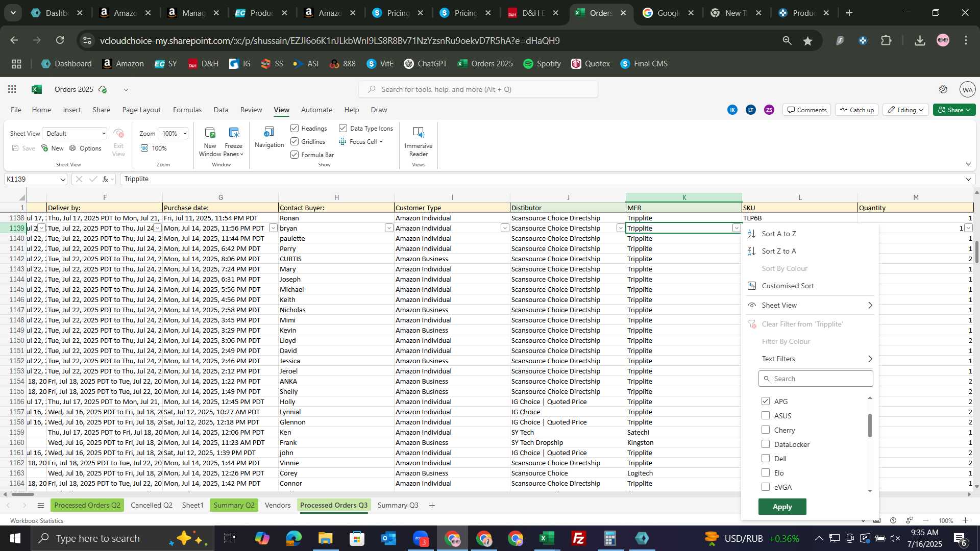
Task: Reset zoom to 100% button
Action: (154, 148)
